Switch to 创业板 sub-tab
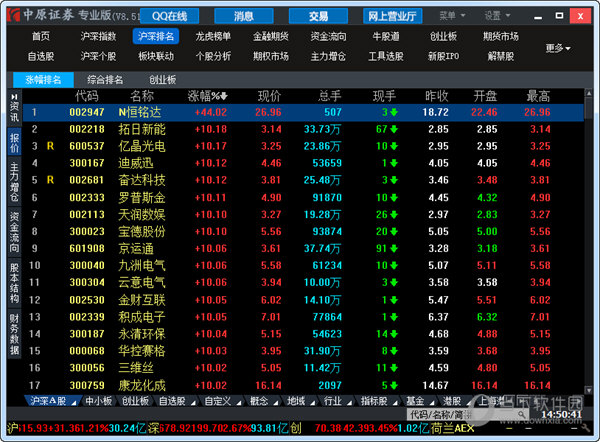 coord(162,80)
